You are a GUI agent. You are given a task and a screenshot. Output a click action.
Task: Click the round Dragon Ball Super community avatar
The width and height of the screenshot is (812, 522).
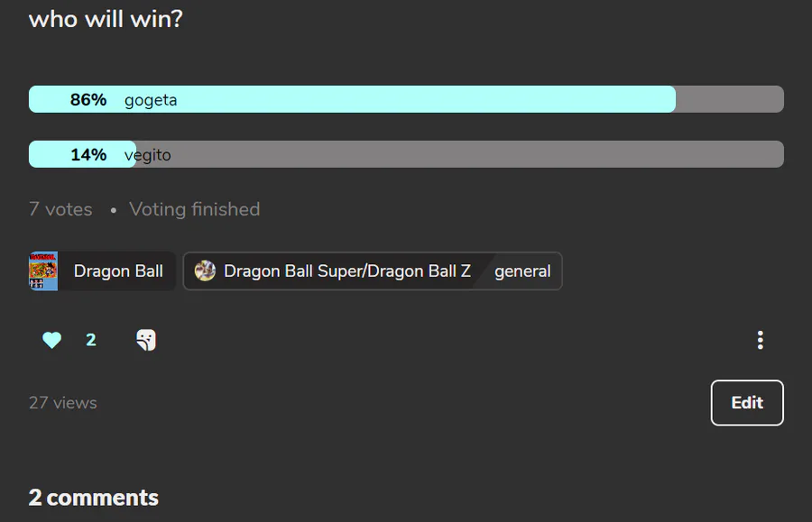pyautogui.click(x=205, y=270)
